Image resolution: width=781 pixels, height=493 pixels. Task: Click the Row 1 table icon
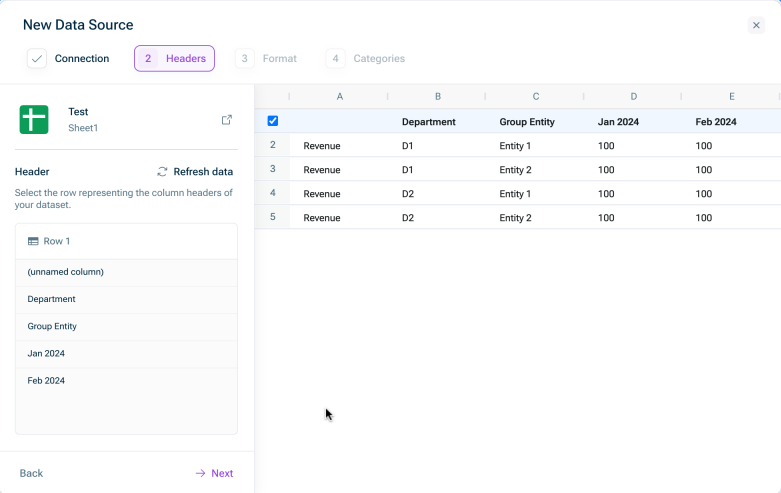33,242
